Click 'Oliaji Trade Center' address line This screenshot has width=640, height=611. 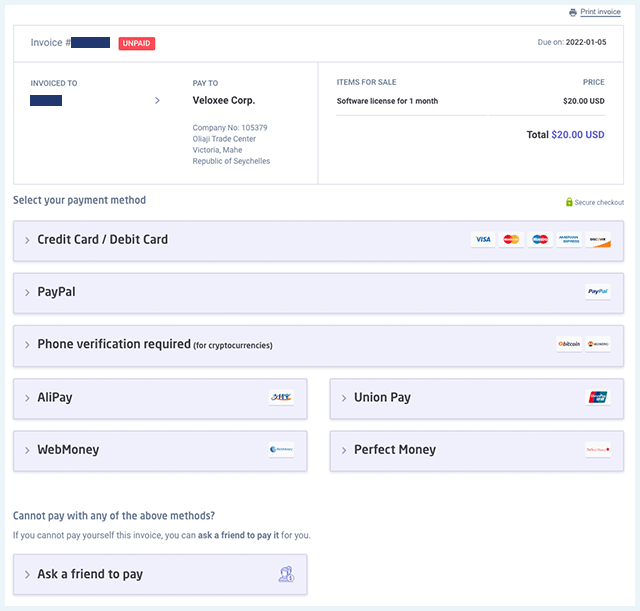pos(224,139)
